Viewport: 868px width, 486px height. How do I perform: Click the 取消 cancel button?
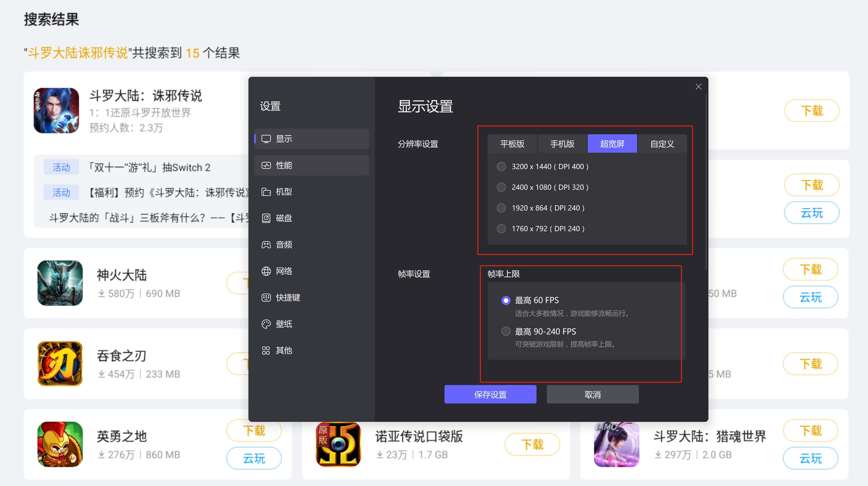pos(592,394)
